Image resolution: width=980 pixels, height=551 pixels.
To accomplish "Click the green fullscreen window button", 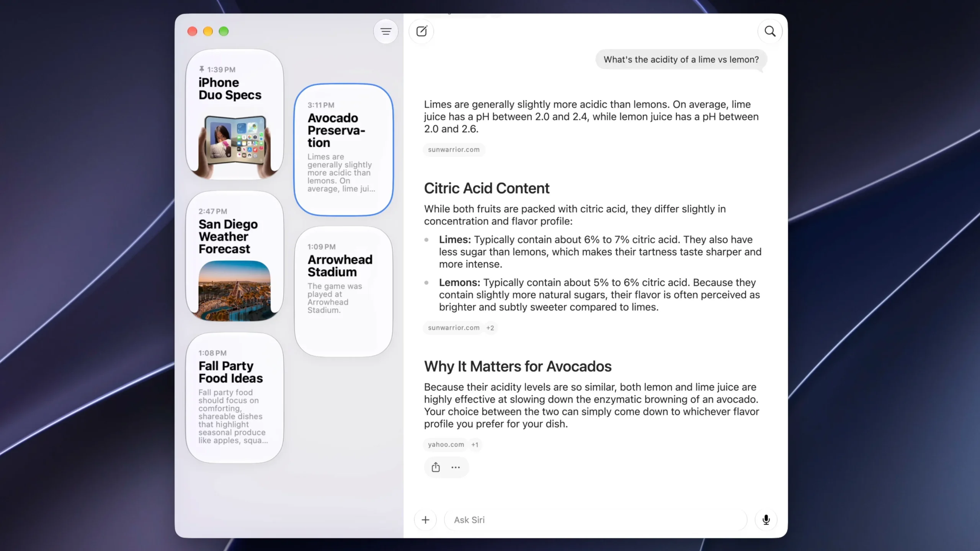I will click(x=224, y=31).
